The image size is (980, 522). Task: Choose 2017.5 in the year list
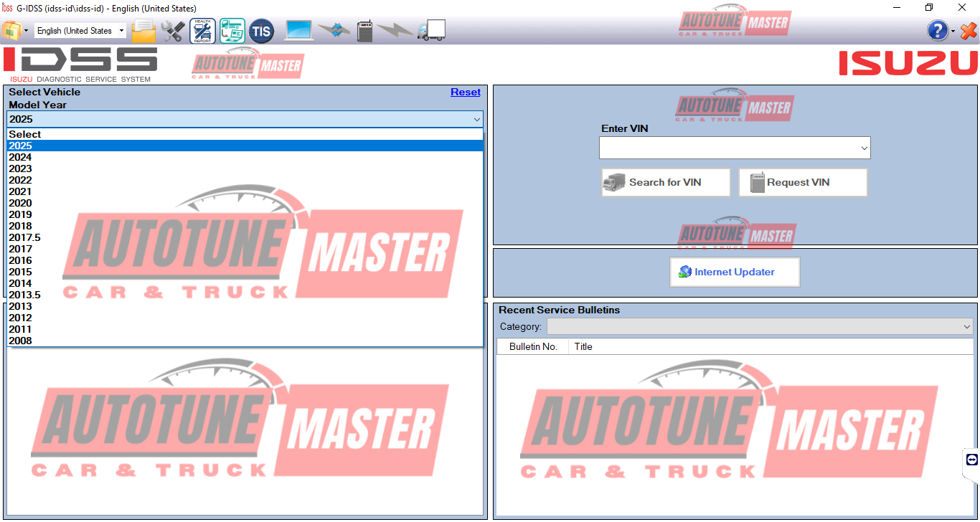click(x=24, y=237)
